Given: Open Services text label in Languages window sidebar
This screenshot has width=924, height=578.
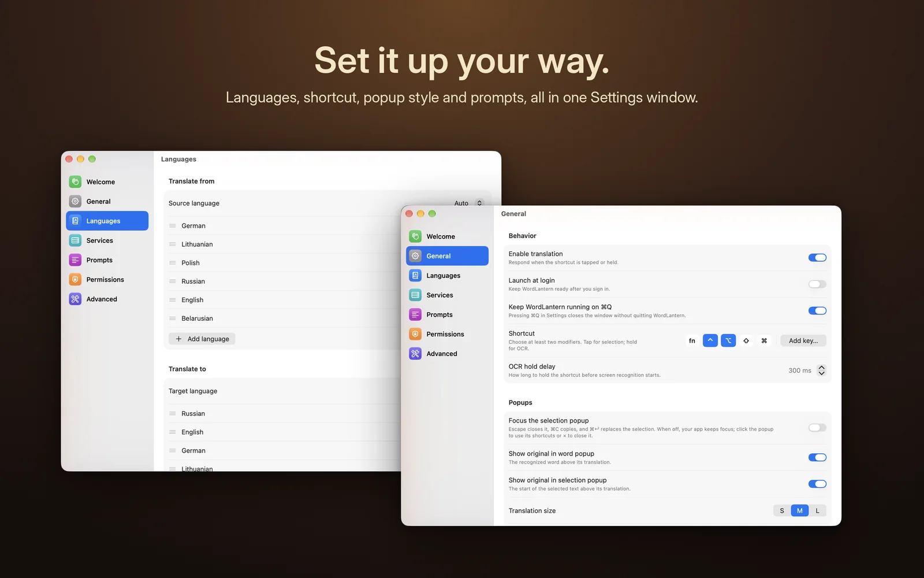Looking at the screenshot, I should tap(100, 240).
